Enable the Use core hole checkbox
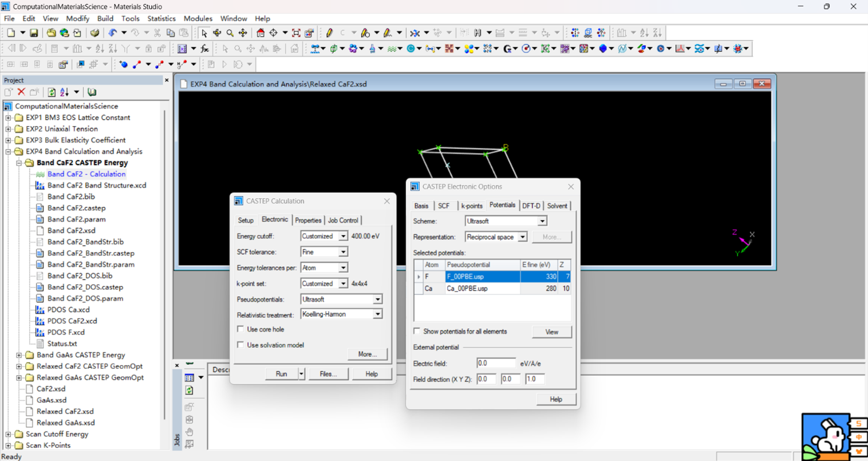This screenshot has height=461, width=868. click(x=240, y=329)
